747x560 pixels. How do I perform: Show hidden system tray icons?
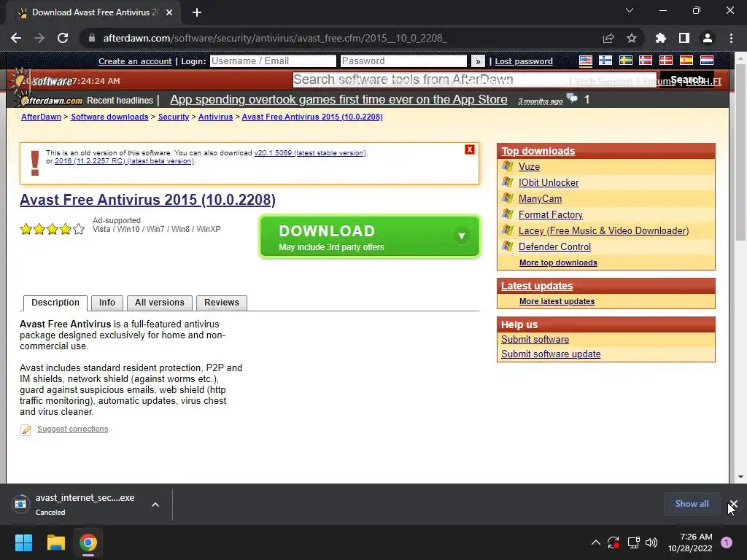tap(595, 542)
